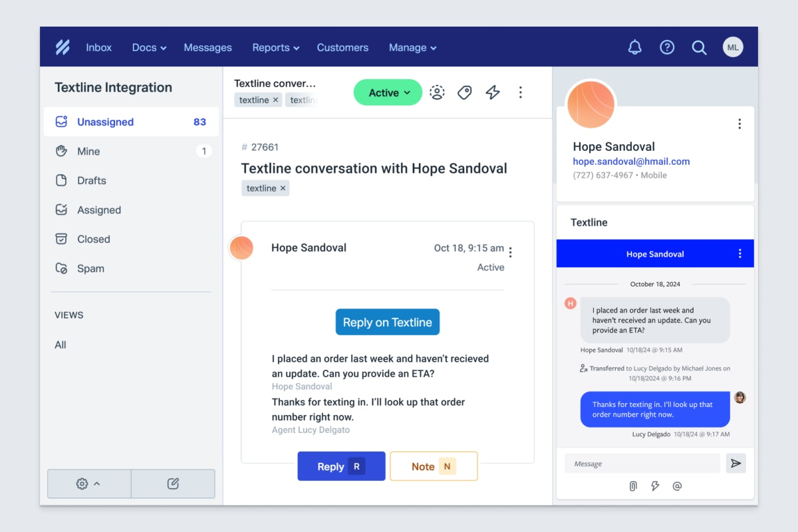
Task: Click the help question mark icon
Action: tap(667, 47)
